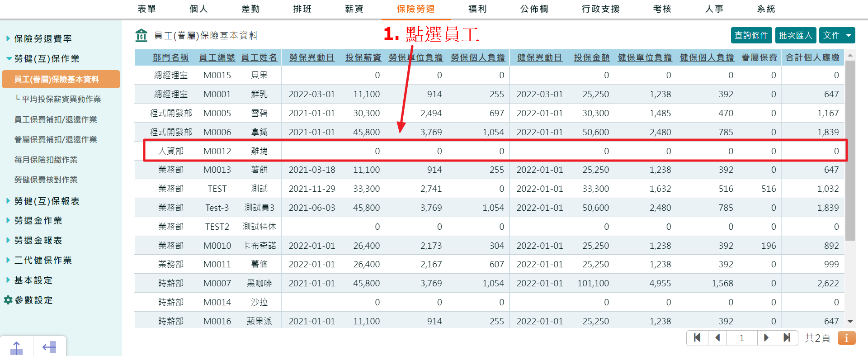Open the 公佈欄 top menu

534,9
